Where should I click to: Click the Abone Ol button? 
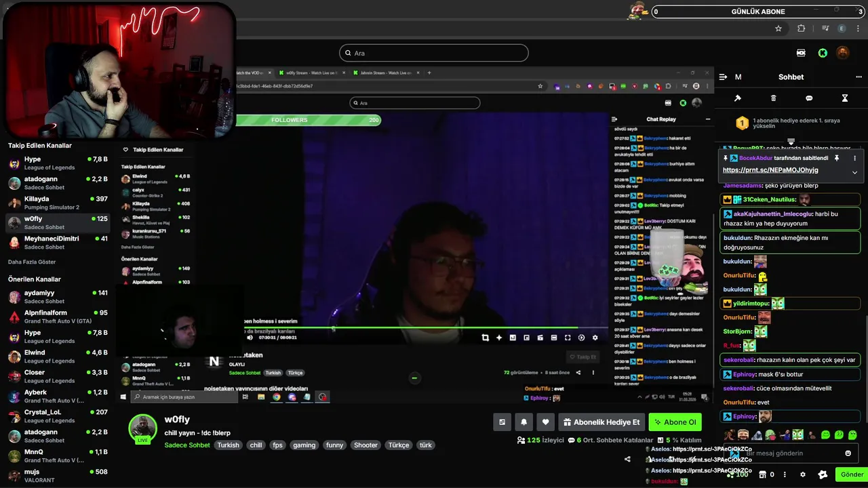click(675, 422)
